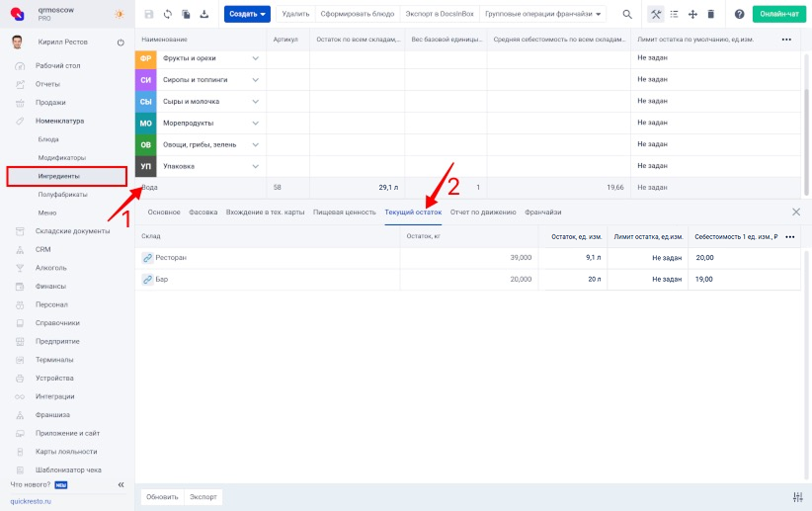This screenshot has width=812, height=511.
Task: Select the Вода ingredient row
Action: tap(198, 187)
